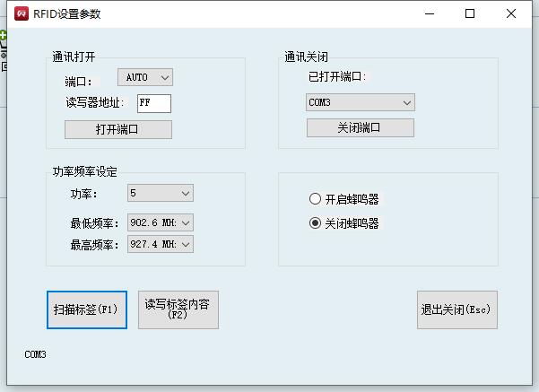Close the RFID设置参数 window
539x392 pixels.
pos(510,13)
